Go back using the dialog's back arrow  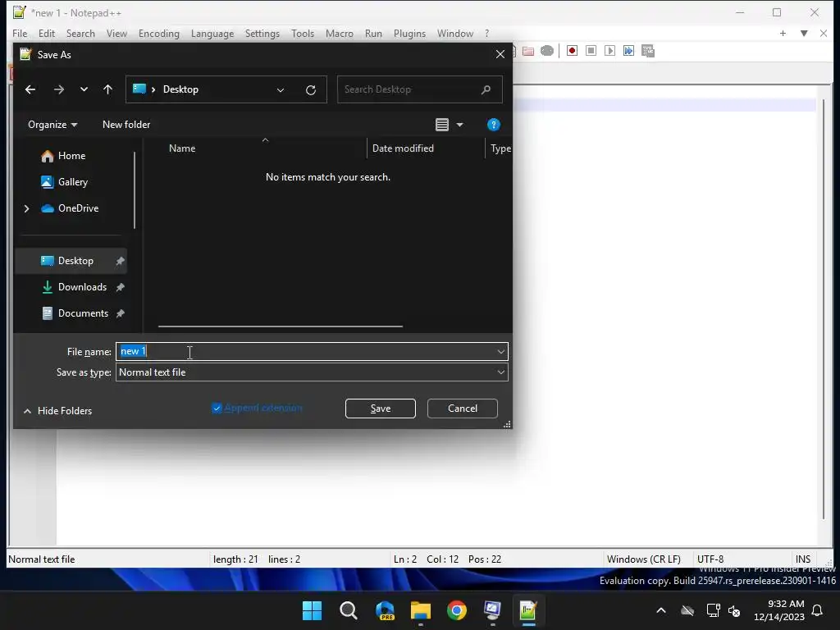pos(30,89)
